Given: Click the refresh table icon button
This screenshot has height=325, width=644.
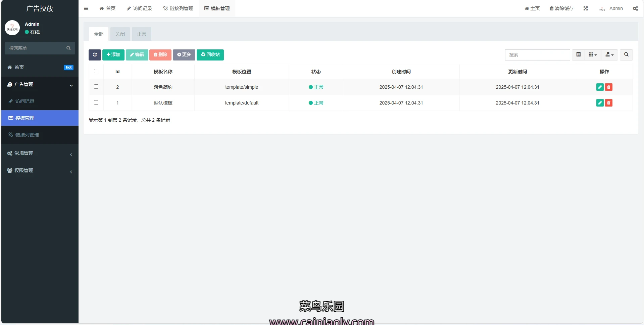Looking at the screenshot, I should [x=95, y=55].
